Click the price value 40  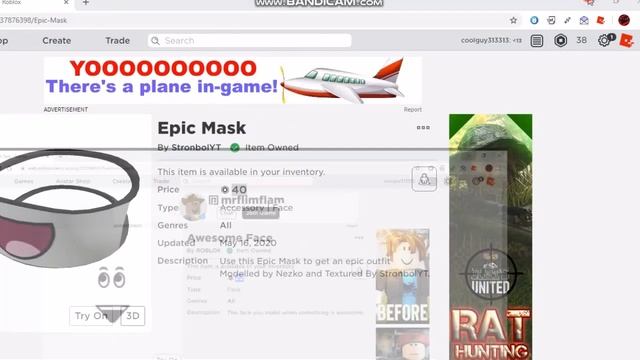click(x=239, y=189)
